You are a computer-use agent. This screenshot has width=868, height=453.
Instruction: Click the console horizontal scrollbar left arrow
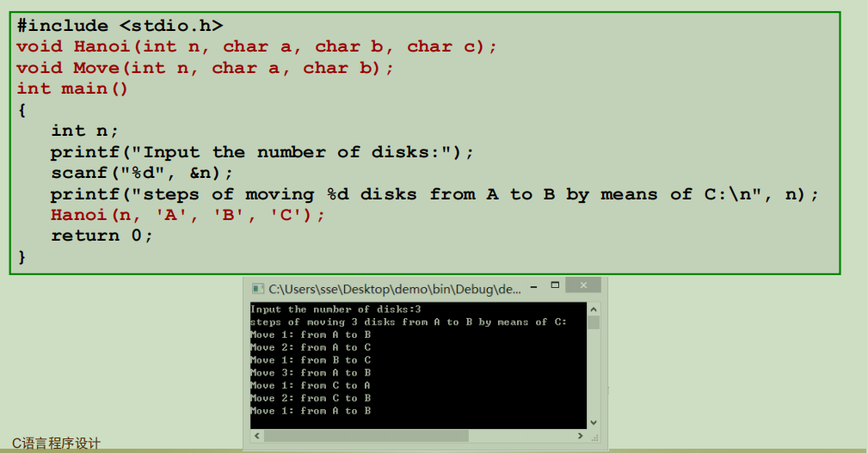(x=257, y=436)
